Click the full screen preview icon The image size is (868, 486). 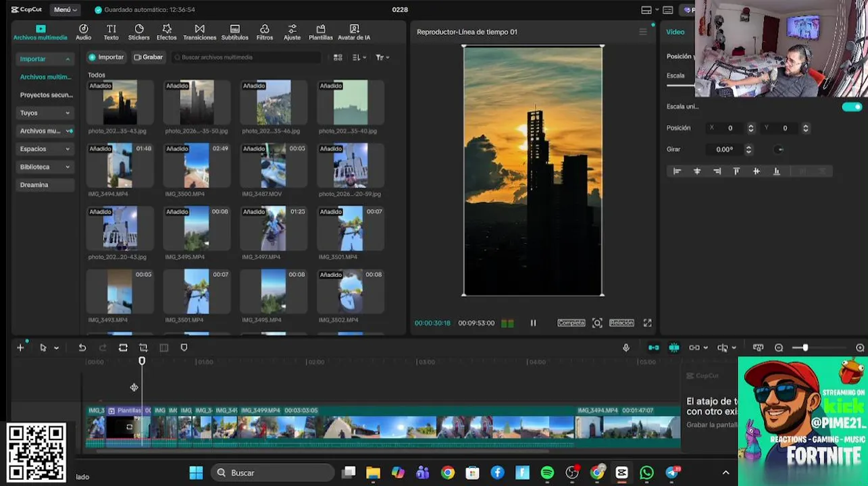(647, 323)
